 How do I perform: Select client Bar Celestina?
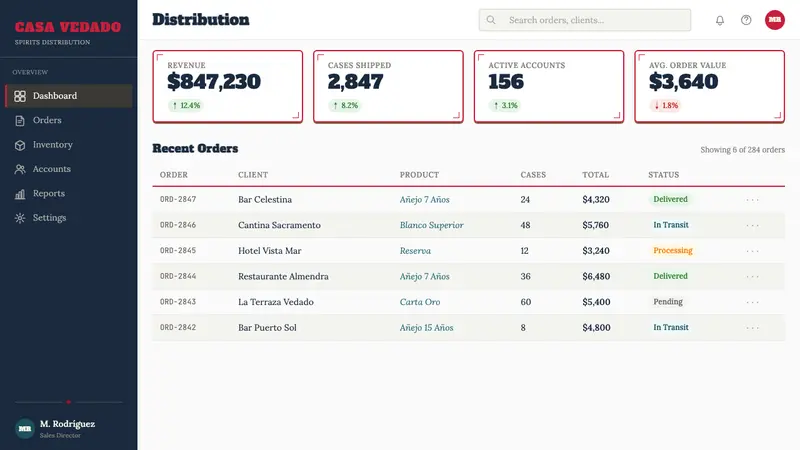(265, 199)
